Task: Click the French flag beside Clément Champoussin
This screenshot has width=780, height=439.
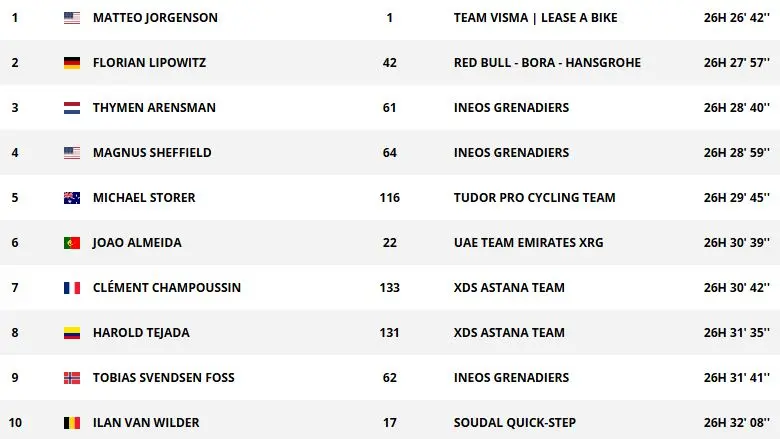Action: tap(72, 288)
